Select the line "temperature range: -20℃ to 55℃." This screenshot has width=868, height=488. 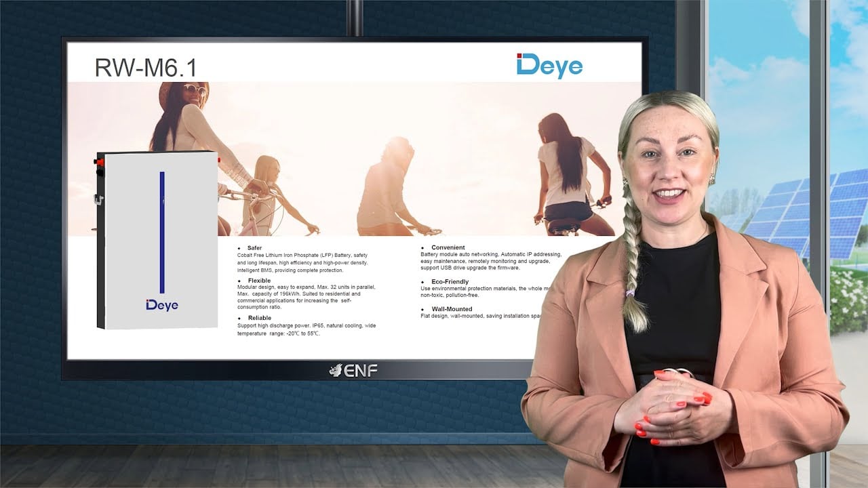pos(279,333)
